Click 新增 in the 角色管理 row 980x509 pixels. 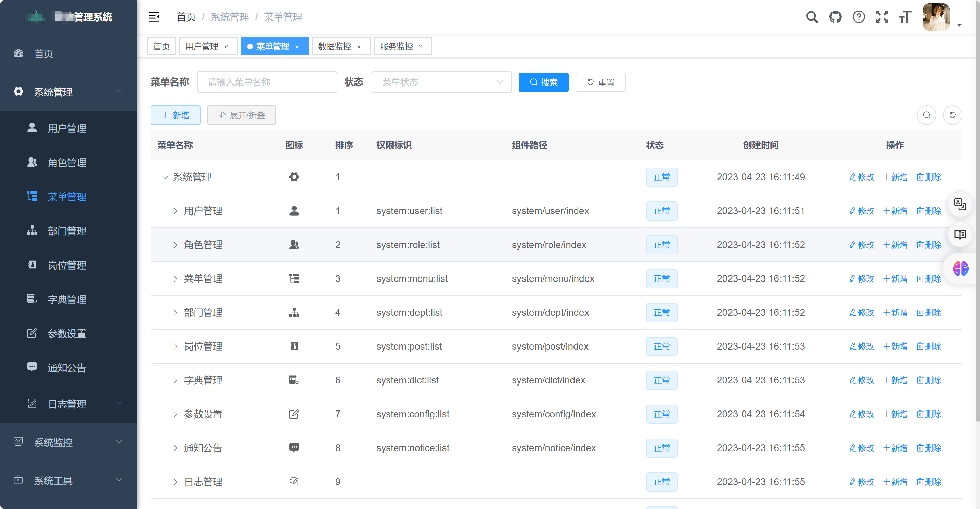click(895, 245)
